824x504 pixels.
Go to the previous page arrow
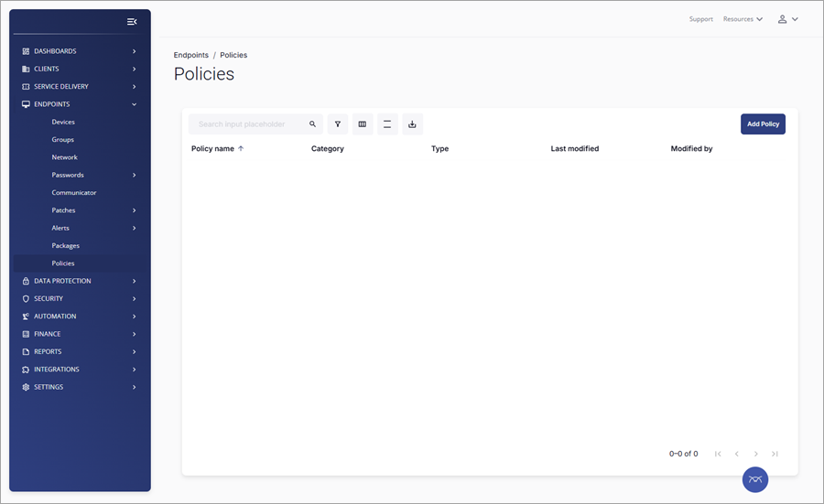click(x=737, y=454)
